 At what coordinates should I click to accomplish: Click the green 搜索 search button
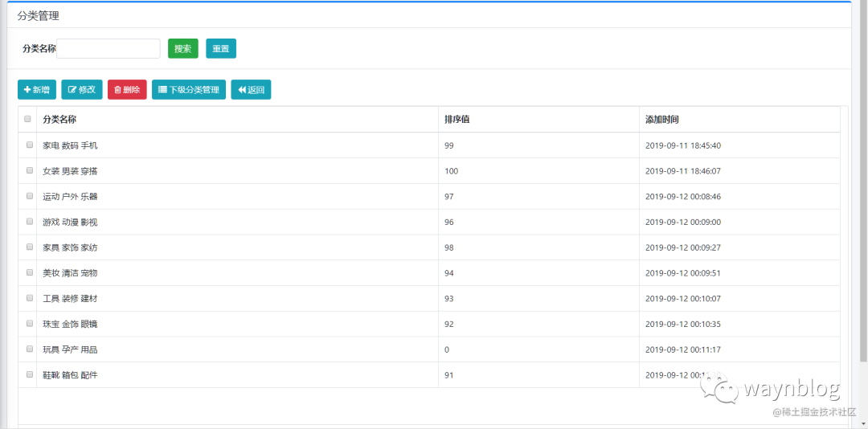point(182,48)
